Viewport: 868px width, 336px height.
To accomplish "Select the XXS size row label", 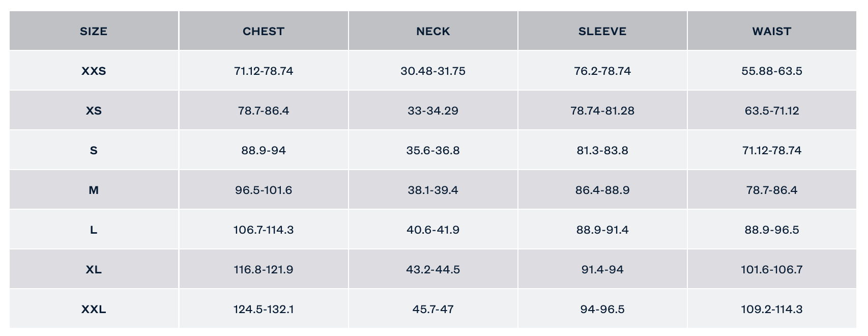I will click(x=94, y=71).
